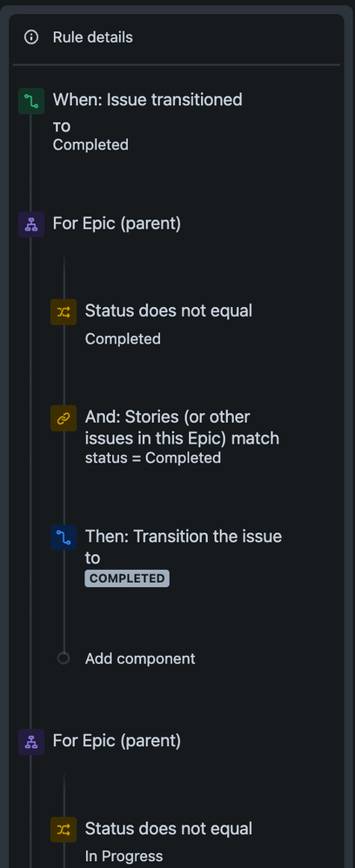Open the Rule details header
Screen dimensions: 355x868
pyautogui.click(x=176, y=37)
